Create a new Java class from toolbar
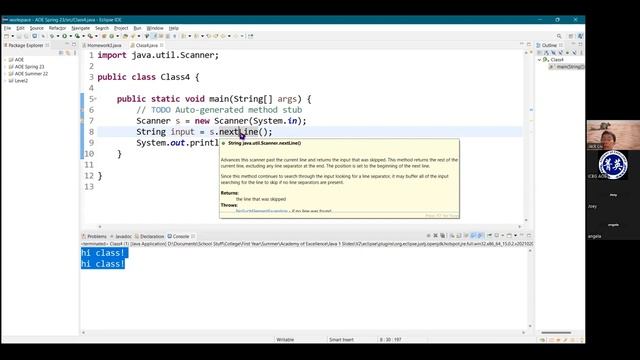This screenshot has height=360, width=640. [111, 36]
